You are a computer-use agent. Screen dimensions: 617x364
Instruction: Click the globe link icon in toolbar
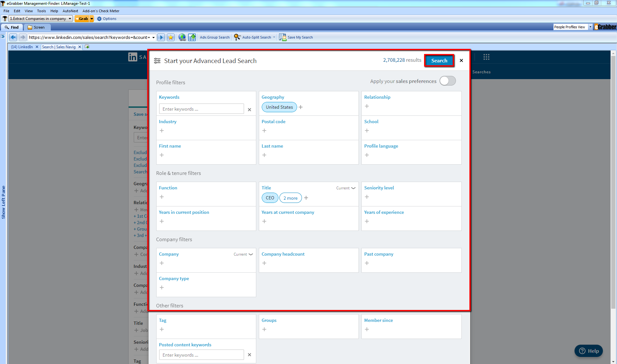182,37
